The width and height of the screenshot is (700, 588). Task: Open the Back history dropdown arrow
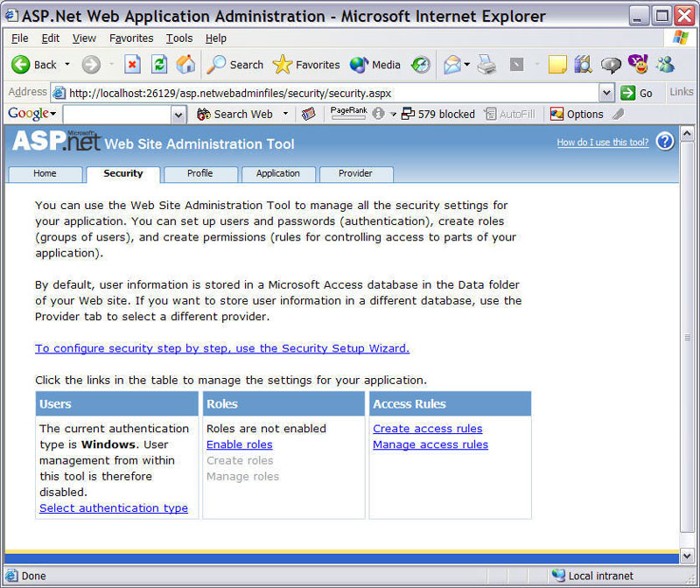(x=67, y=64)
